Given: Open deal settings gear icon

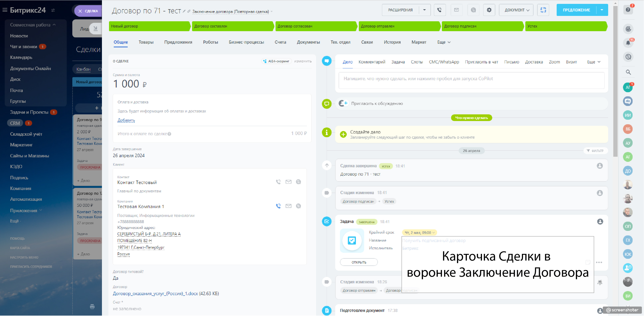Looking at the screenshot, I should [489, 10].
